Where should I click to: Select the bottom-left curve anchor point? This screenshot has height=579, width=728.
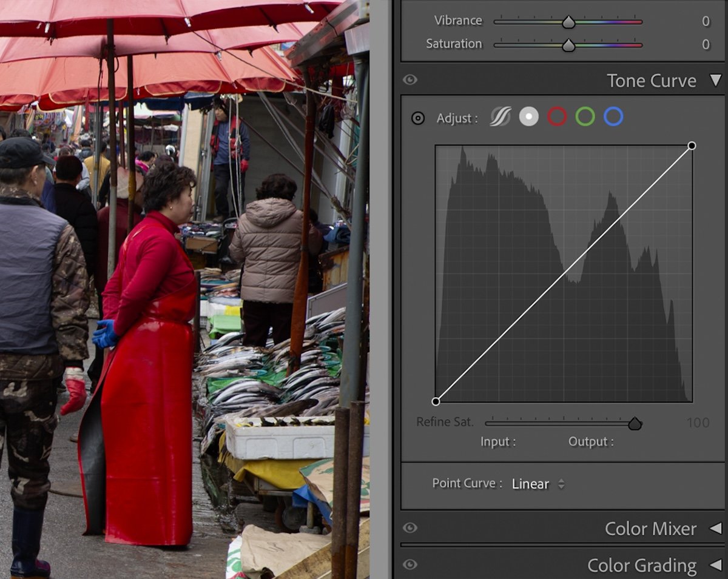tap(437, 401)
